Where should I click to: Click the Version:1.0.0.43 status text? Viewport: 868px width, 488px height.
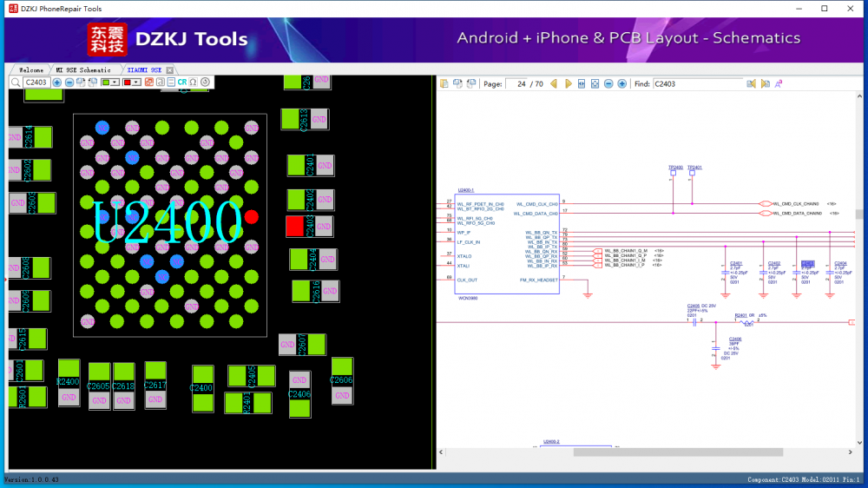[32, 479]
